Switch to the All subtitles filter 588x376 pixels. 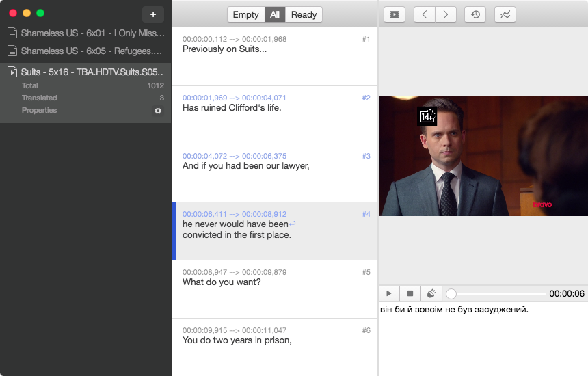pyautogui.click(x=275, y=14)
